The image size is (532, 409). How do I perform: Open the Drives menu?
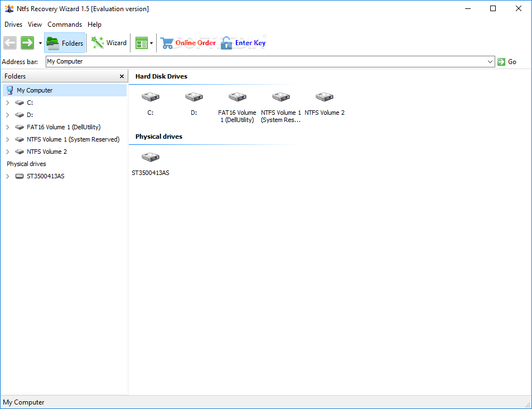point(13,25)
